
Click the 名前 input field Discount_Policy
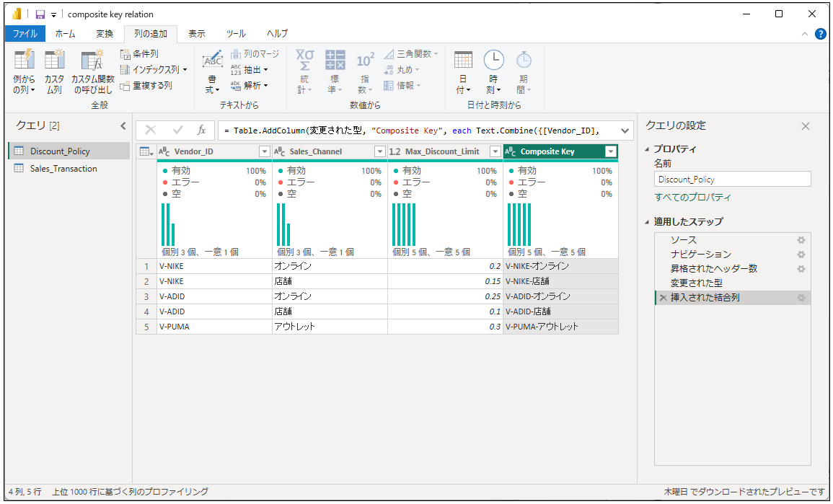tap(732, 180)
